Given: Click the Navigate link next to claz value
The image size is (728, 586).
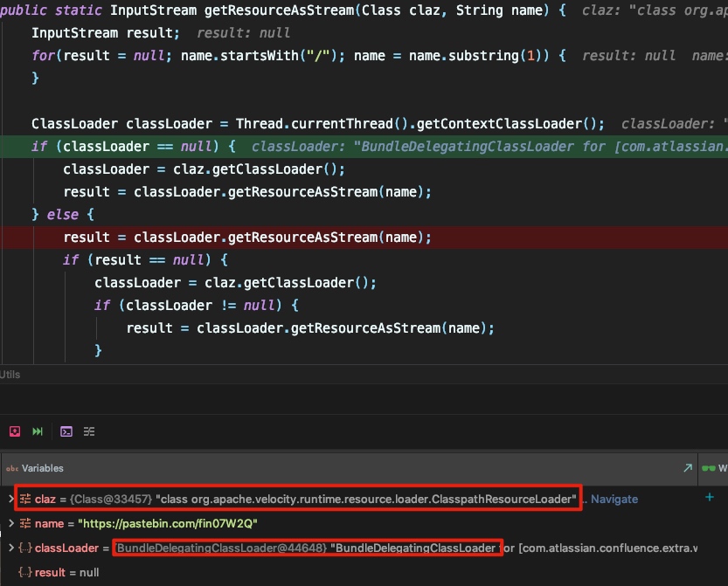Looking at the screenshot, I should (x=614, y=498).
